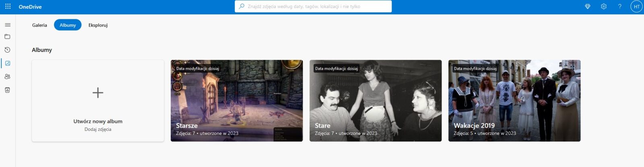Open Recent clock icon in sidebar

click(x=8, y=50)
